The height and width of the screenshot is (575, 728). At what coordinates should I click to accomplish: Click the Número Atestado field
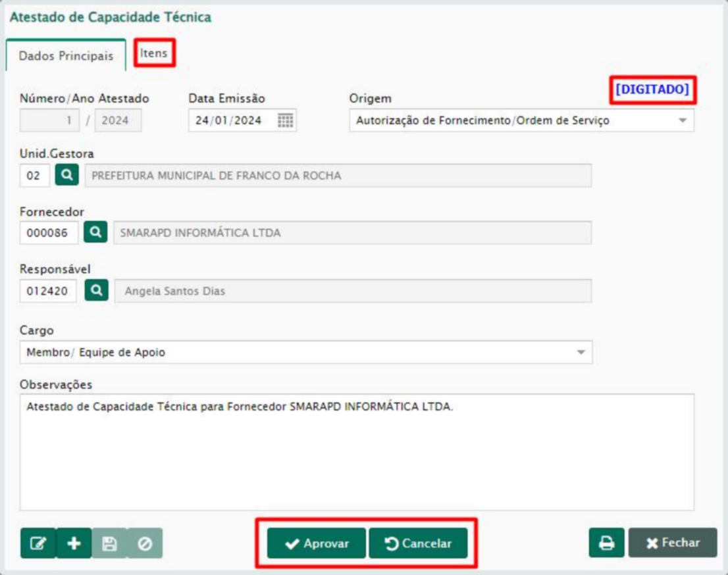[49, 120]
